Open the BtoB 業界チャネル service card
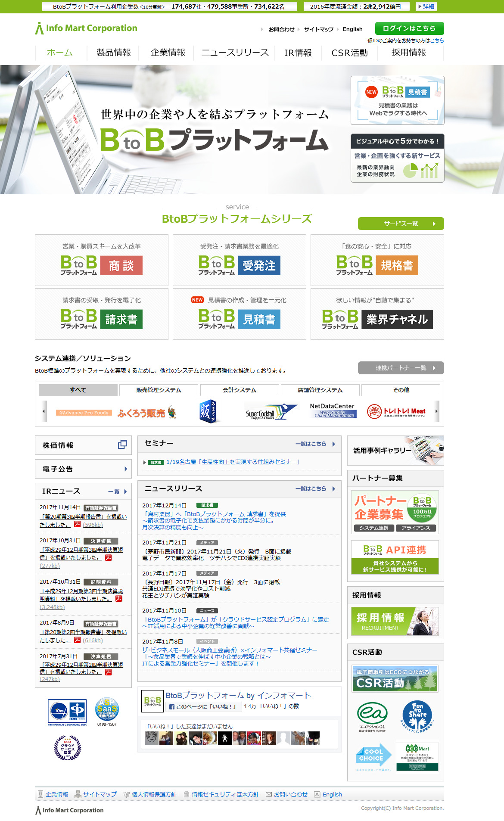 pos(377,314)
